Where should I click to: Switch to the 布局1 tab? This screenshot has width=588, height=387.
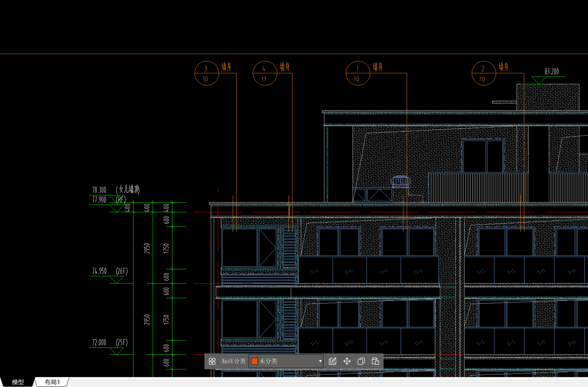52,382
